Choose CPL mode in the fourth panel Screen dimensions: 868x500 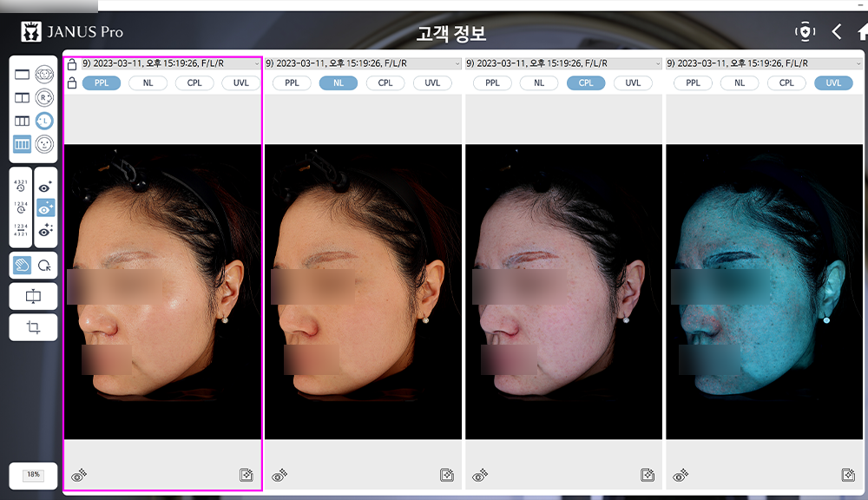[786, 83]
